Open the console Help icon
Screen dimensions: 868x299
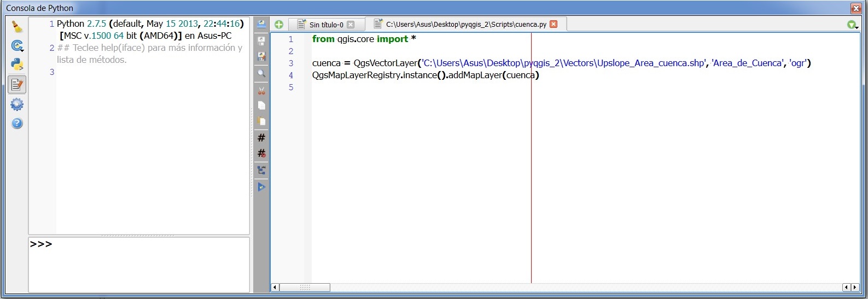(17, 124)
